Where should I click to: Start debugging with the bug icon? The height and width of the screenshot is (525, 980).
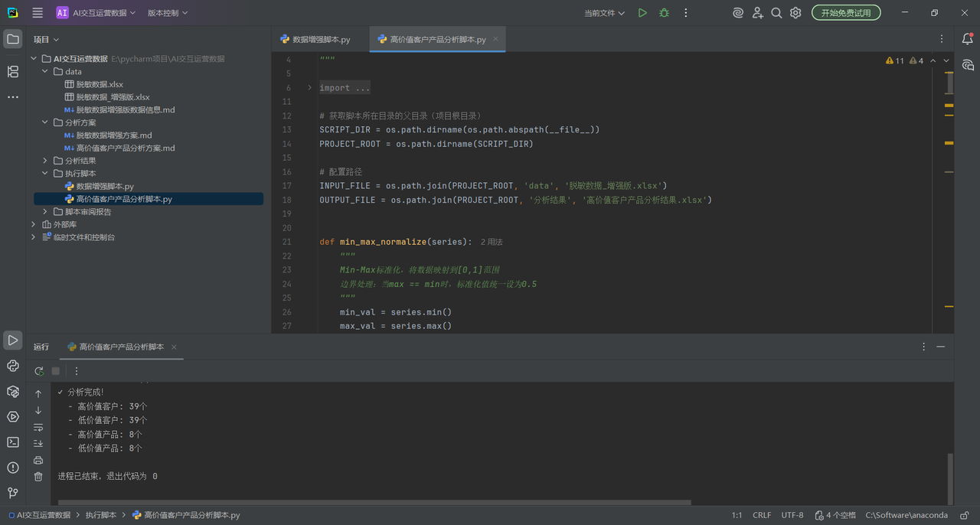click(x=664, y=13)
